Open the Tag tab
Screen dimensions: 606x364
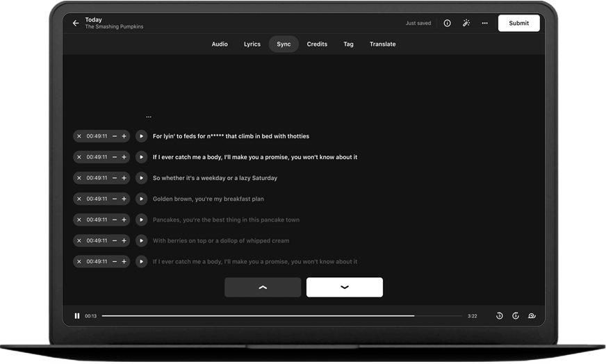(x=348, y=44)
